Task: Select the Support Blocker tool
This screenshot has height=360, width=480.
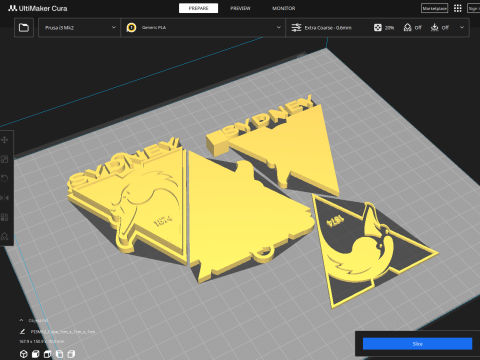Action: pos(5,236)
